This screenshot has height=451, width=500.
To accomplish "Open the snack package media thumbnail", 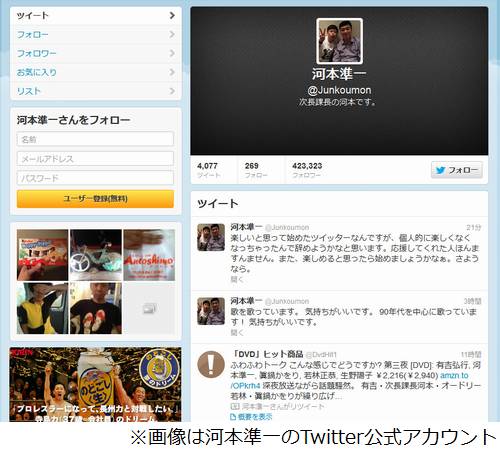I will [x=42, y=255].
